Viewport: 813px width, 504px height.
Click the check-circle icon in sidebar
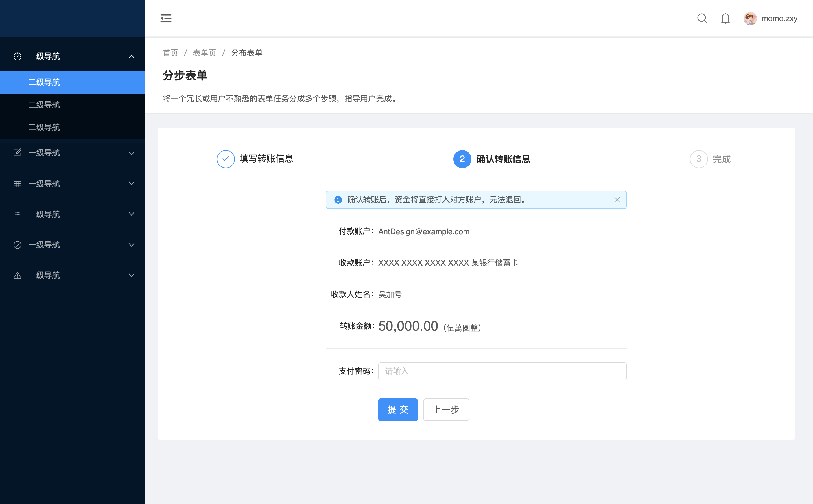(17, 245)
